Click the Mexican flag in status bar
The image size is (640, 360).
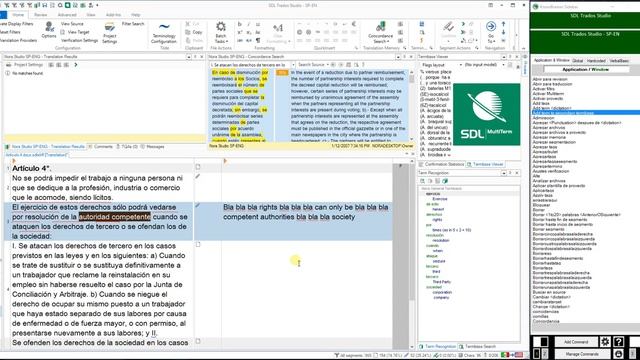click(x=505, y=355)
